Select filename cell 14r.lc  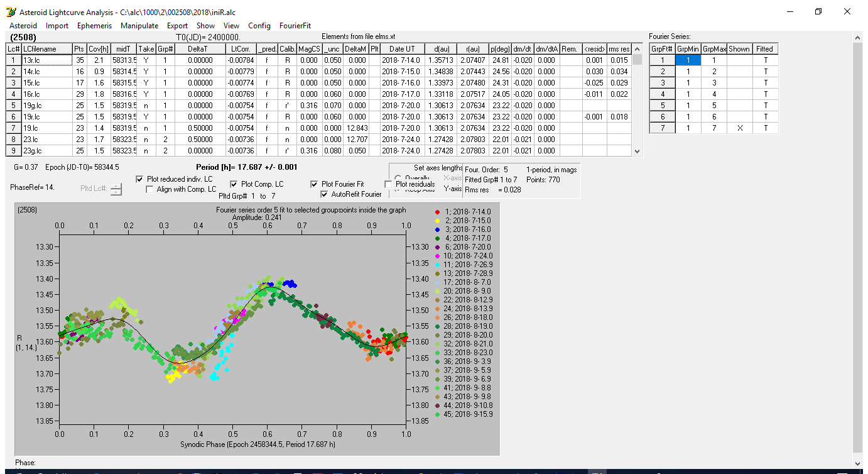46,72
